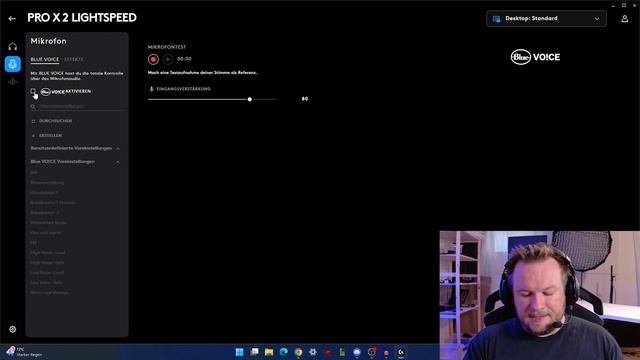
Task: Start microphone test recording
Action: (153, 59)
